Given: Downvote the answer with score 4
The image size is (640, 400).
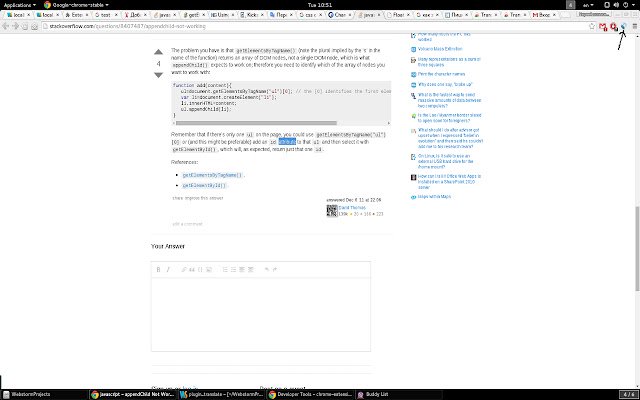Looking at the screenshot, I should (x=158, y=75).
